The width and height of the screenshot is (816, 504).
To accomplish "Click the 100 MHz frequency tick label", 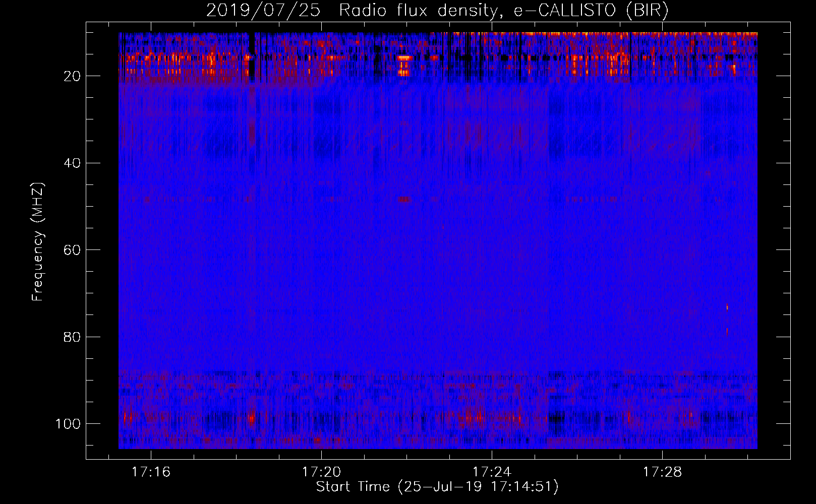I will 68,424.
